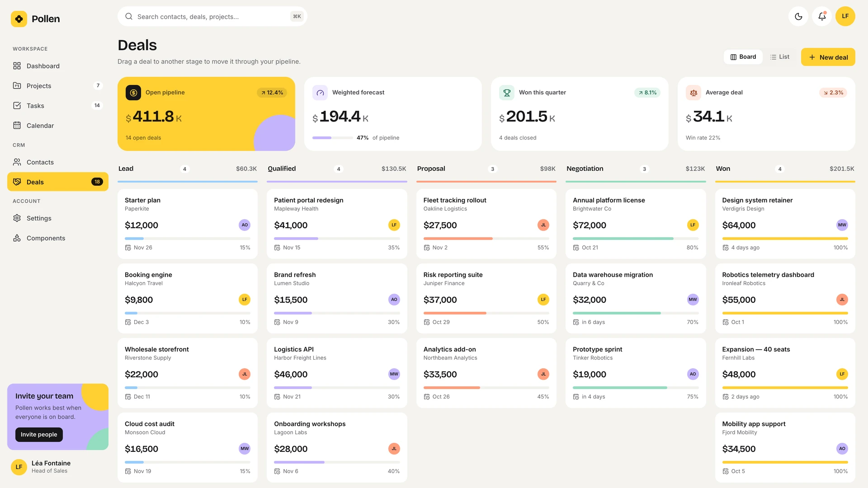Click Invite people button
Screen dimensions: 868x488
39,434
